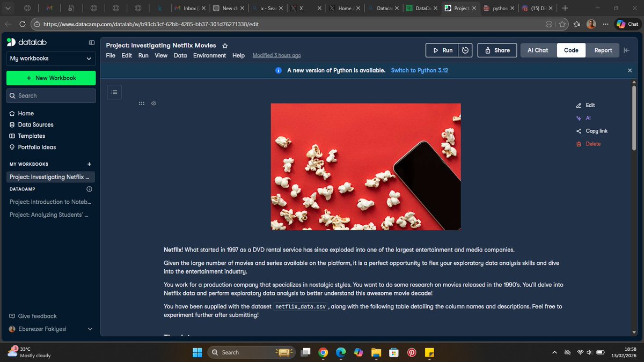The width and height of the screenshot is (644, 362).
Task: Toggle the cell hidden eye icon
Action: pyautogui.click(x=153, y=103)
